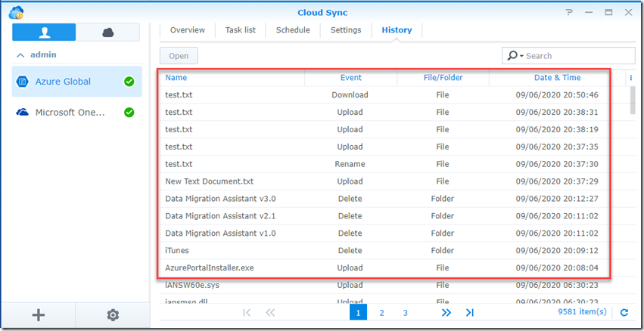Sort by the Date & Time column header

557,78
